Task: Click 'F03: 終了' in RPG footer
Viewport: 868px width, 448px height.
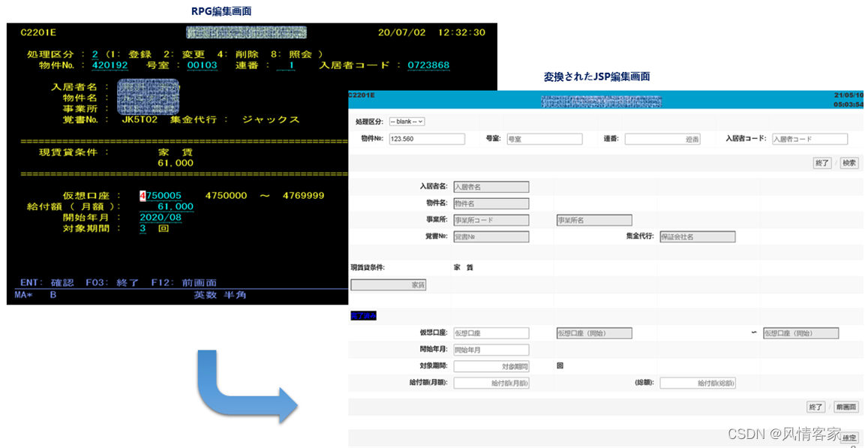Action: point(113,282)
